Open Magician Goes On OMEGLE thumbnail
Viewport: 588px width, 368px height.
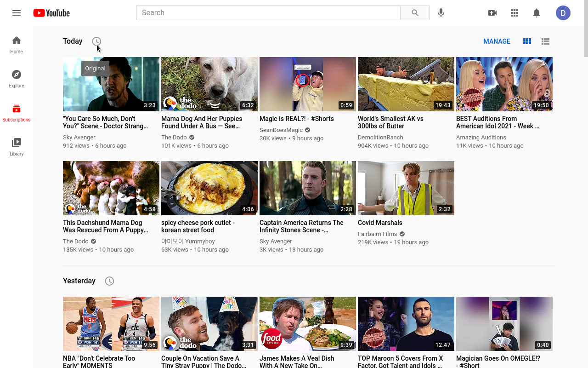(x=504, y=324)
